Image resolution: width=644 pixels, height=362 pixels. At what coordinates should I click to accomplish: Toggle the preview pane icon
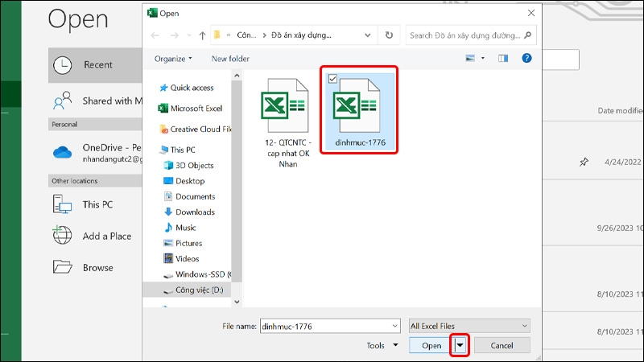(x=503, y=58)
